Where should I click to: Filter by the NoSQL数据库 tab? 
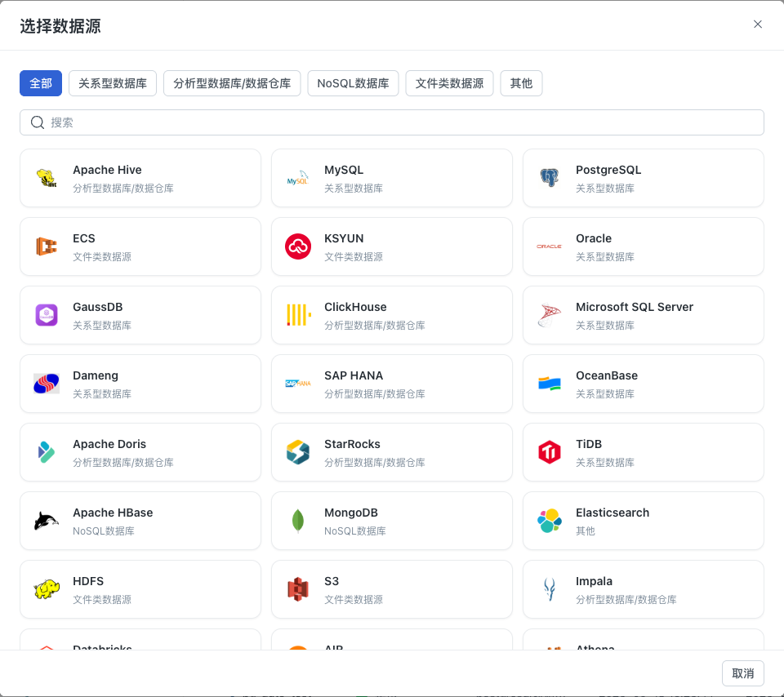click(x=353, y=83)
